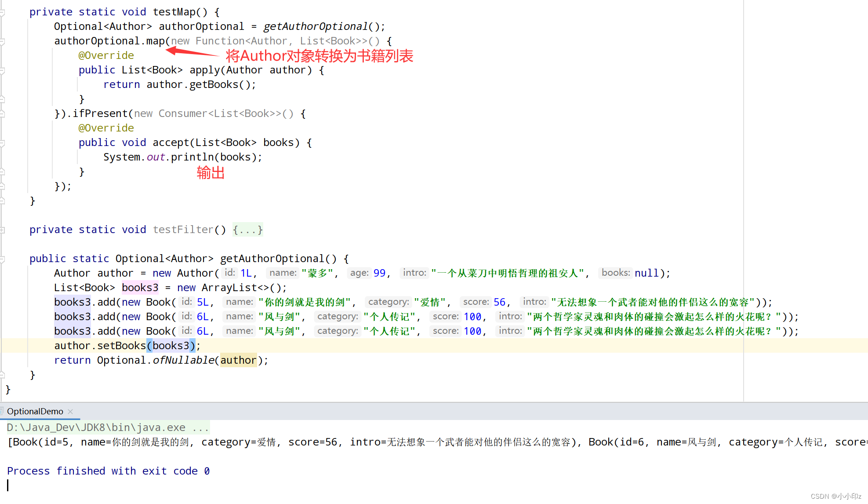Expand the folded testFilter method in gutter
The width and height of the screenshot is (868, 504).
pyautogui.click(x=2, y=230)
